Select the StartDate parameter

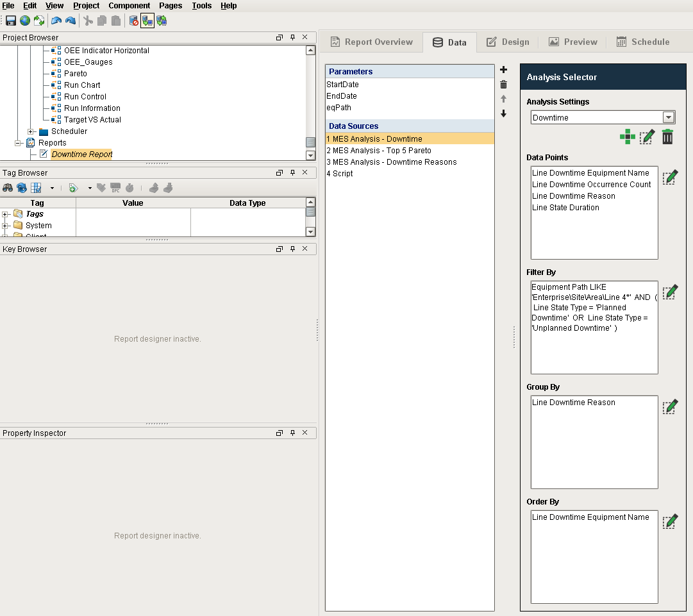click(342, 85)
